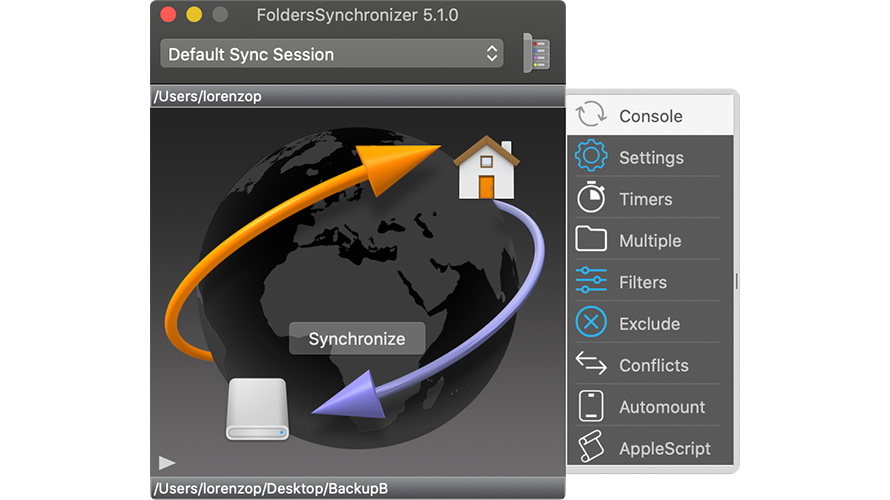Click the home folder house icon
The height and width of the screenshot is (500, 890).
click(486, 168)
